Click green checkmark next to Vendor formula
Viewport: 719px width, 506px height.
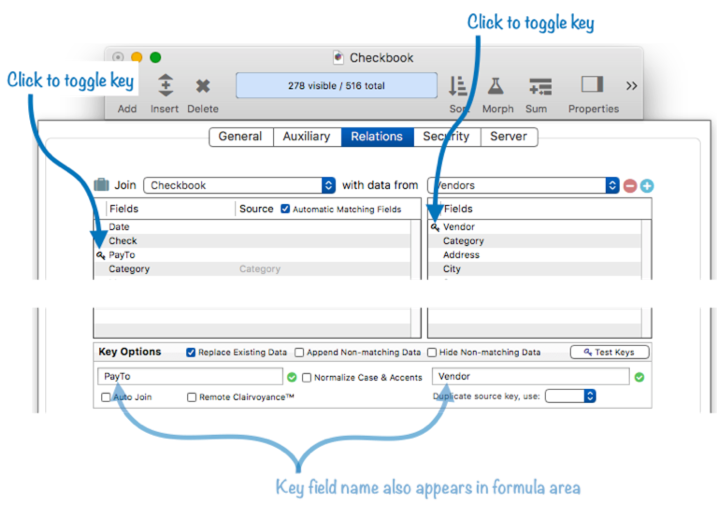point(639,377)
